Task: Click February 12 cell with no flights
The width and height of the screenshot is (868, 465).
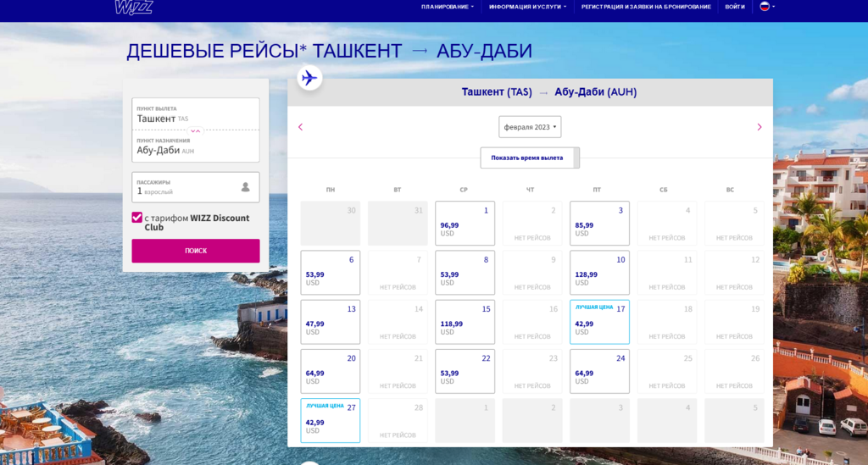Action: click(734, 273)
